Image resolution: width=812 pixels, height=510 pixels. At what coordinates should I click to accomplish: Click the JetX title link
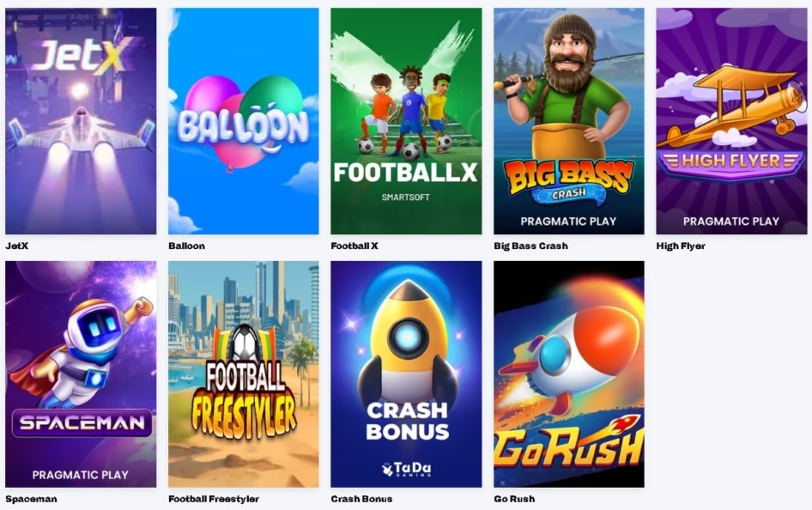tap(16, 246)
